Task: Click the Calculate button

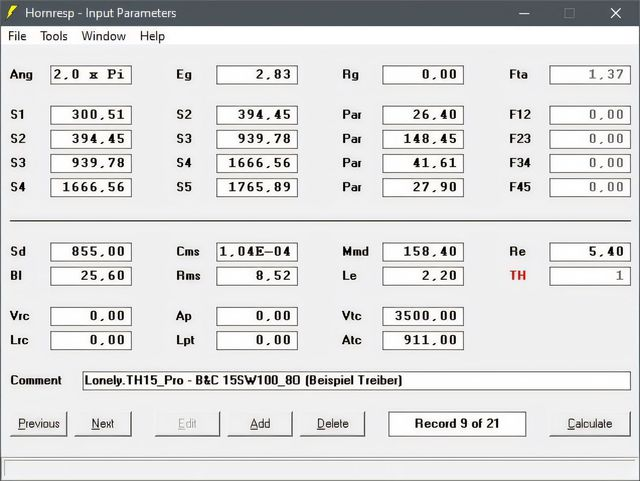Action: pyautogui.click(x=590, y=424)
